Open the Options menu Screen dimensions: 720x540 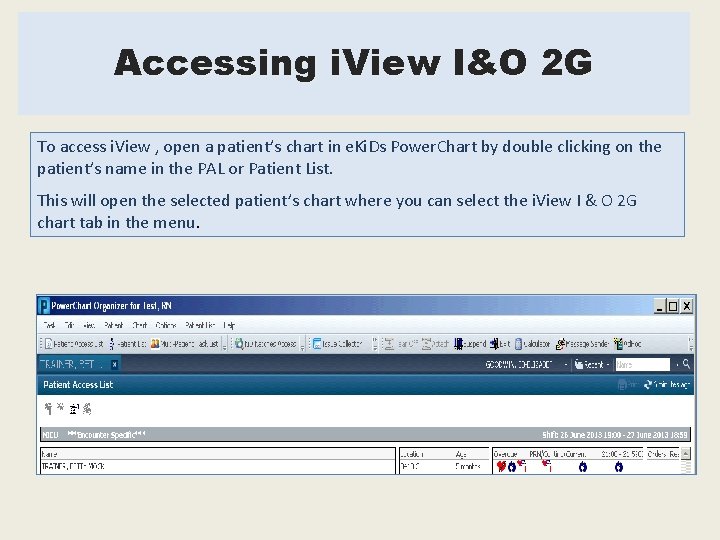166,325
